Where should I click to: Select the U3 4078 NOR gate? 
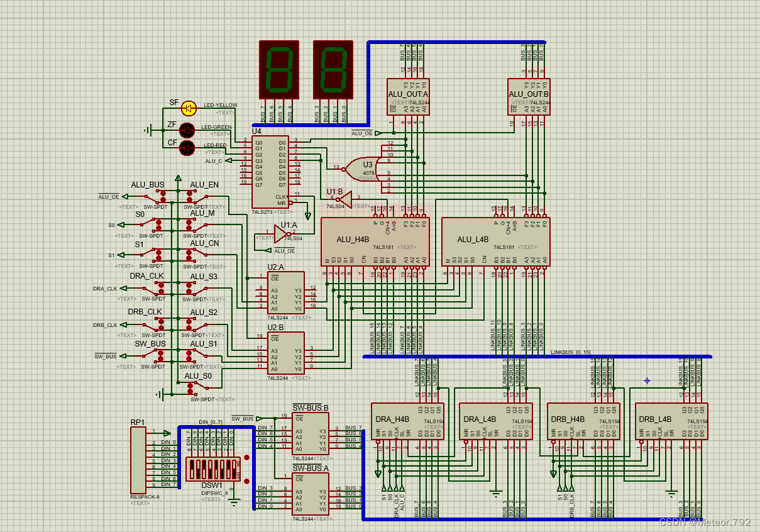(x=361, y=169)
